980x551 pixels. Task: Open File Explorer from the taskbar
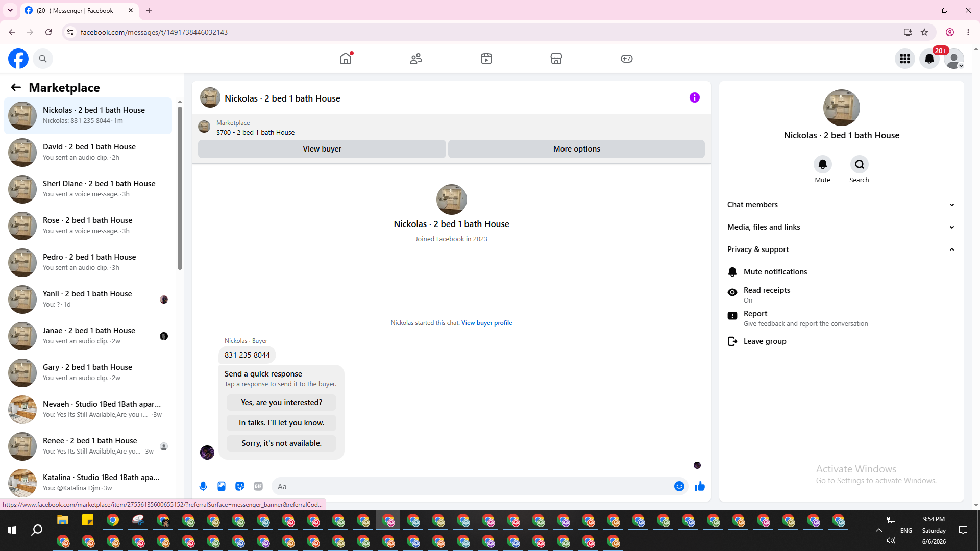pyautogui.click(x=63, y=520)
